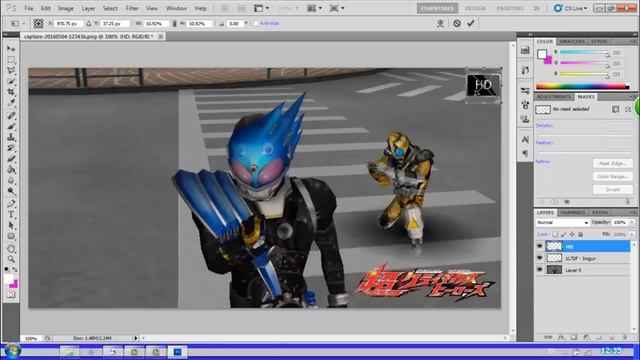The height and width of the screenshot is (360, 640).
Task: Select the Dodge tool
Action: click(11, 191)
